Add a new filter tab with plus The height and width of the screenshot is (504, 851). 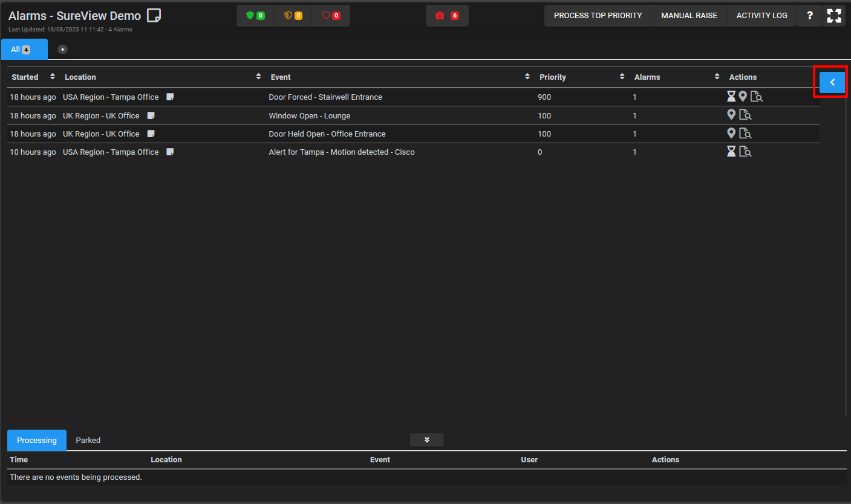(x=63, y=49)
